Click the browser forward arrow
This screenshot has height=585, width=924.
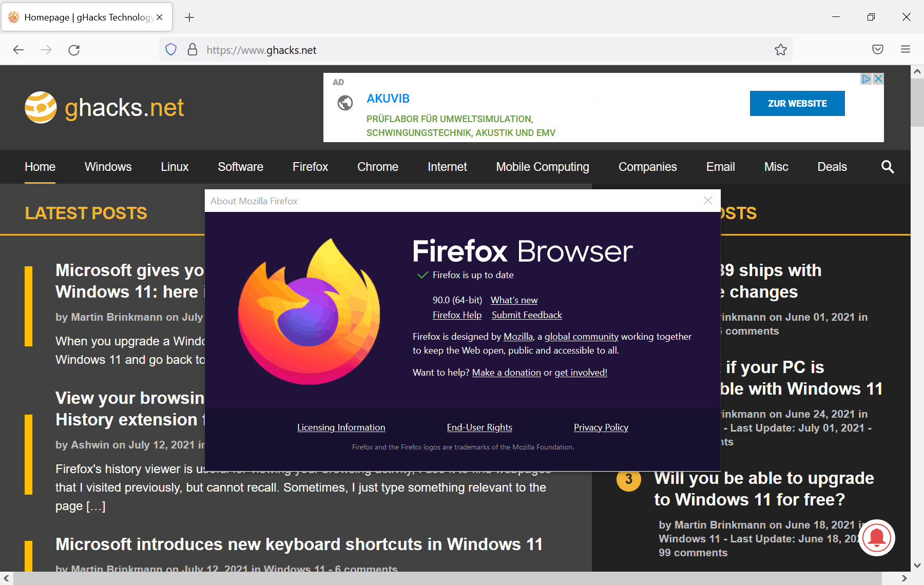point(46,50)
